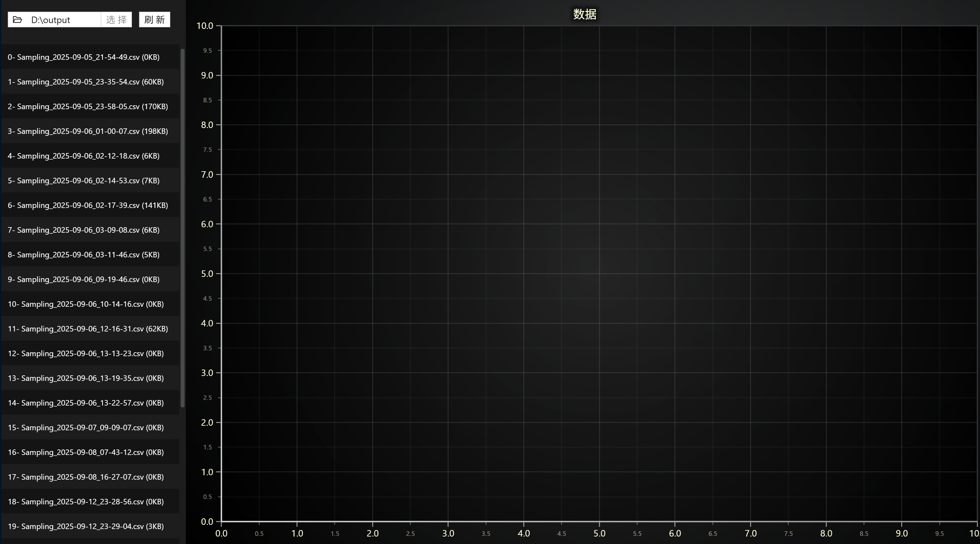Select file 1 Sampling_2025-09-05_23-35-54.csv

pyautogui.click(x=86, y=82)
